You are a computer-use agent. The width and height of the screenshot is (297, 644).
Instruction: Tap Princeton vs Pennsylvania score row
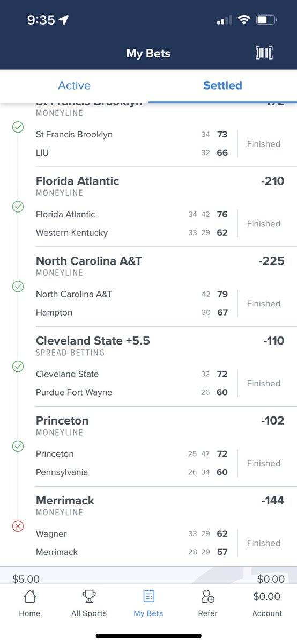click(132, 463)
